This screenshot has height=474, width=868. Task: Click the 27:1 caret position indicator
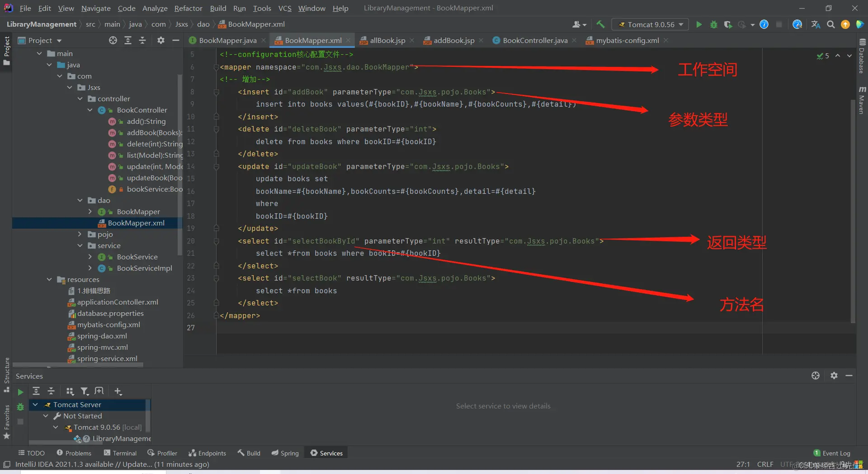coord(743,464)
